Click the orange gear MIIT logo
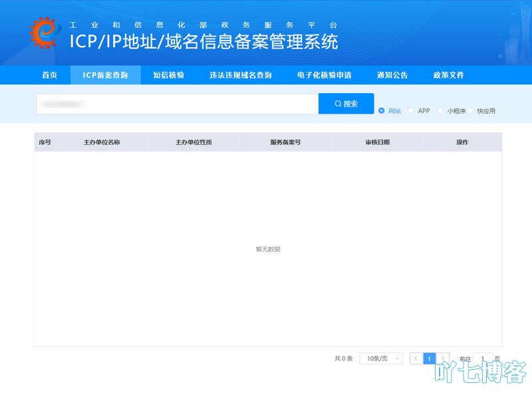Image resolution: width=532 pixels, height=399 pixels. [45, 33]
